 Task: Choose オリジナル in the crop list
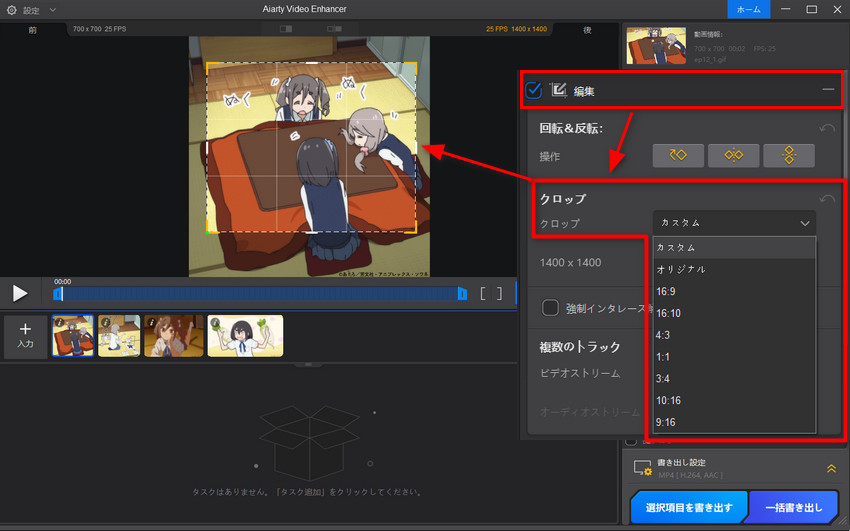coord(734,269)
